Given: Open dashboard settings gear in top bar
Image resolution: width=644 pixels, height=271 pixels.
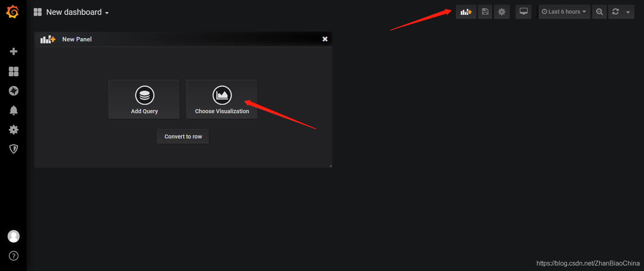Looking at the screenshot, I should click(502, 12).
